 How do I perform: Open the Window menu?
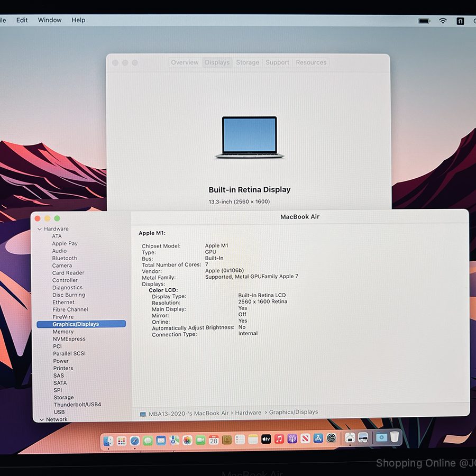pos(50,20)
